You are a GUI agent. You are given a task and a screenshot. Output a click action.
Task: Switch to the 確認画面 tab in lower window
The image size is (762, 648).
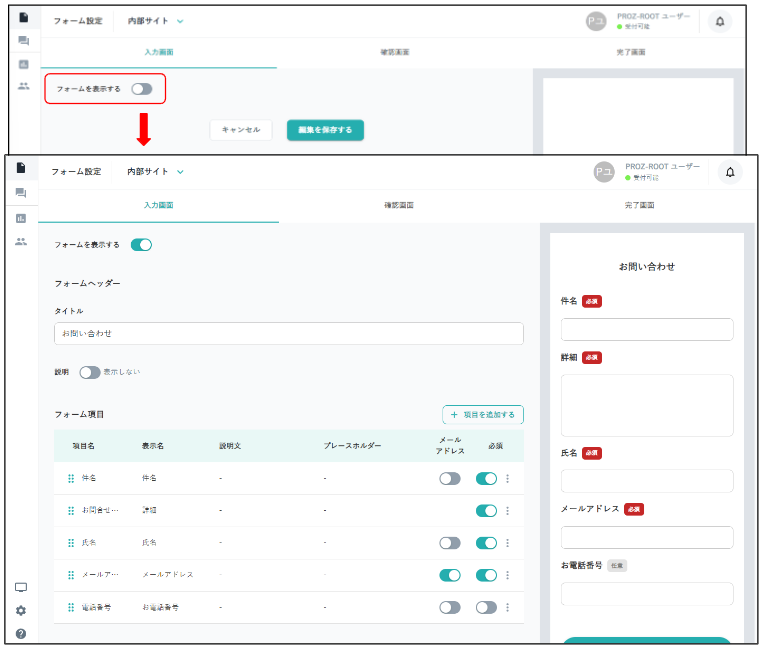(398, 205)
